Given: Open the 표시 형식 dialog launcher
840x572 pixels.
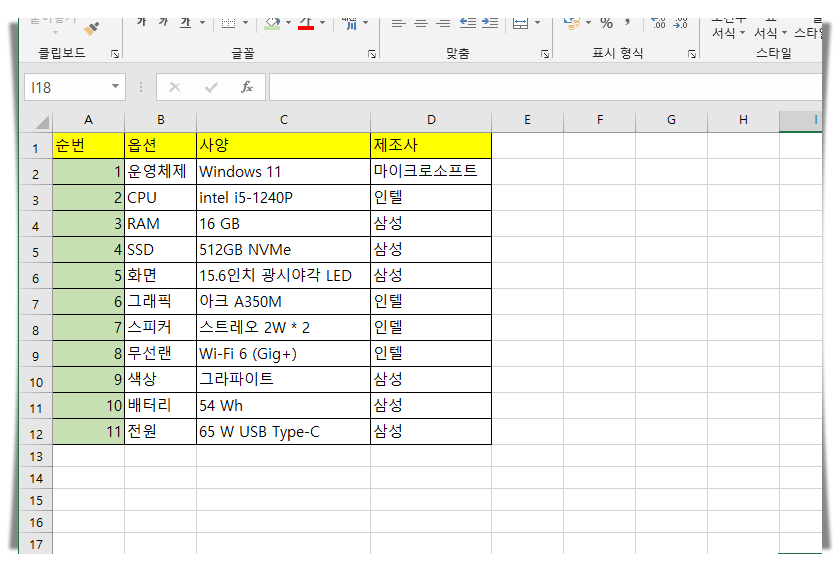Looking at the screenshot, I should [x=692, y=54].
